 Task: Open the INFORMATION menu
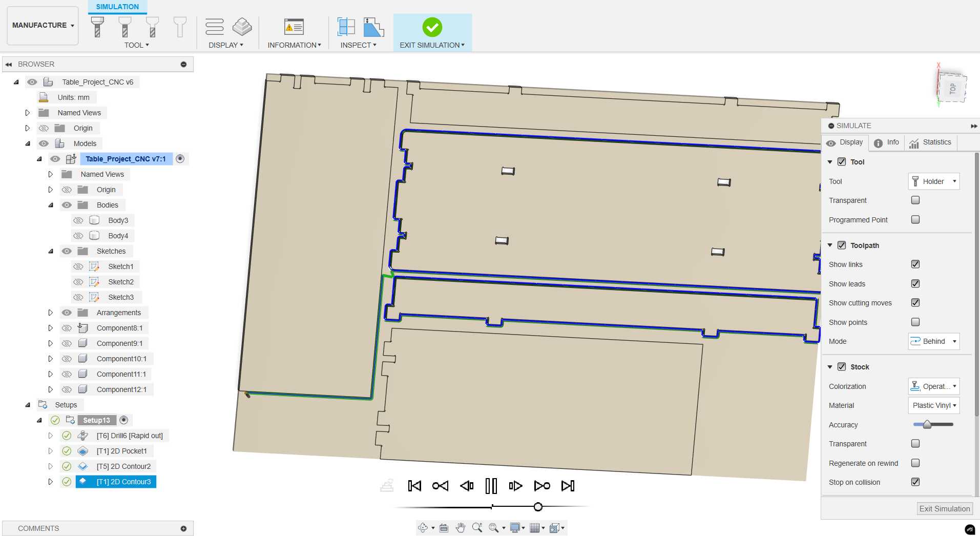click(294, 45)
